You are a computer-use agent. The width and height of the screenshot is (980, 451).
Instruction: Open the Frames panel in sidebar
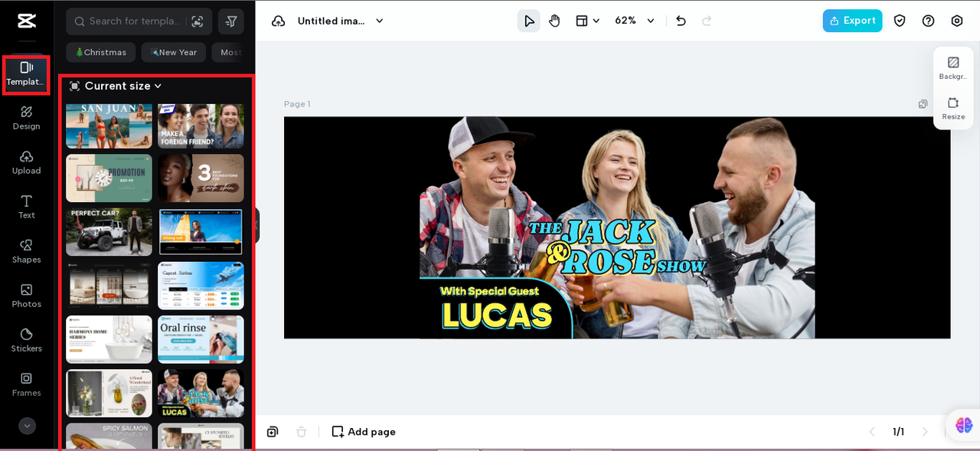point(26,385)
